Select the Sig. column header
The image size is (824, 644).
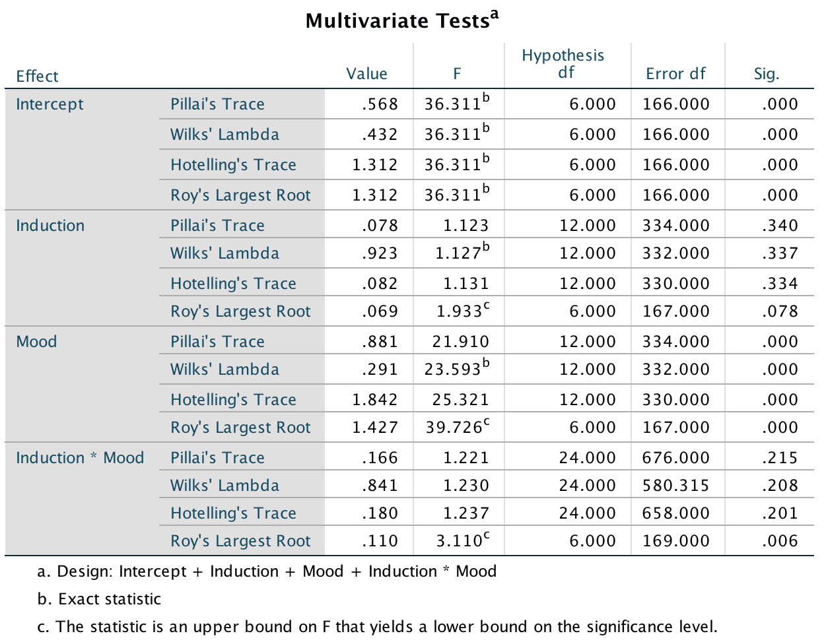pyautogui.click(x=767, y=73)
